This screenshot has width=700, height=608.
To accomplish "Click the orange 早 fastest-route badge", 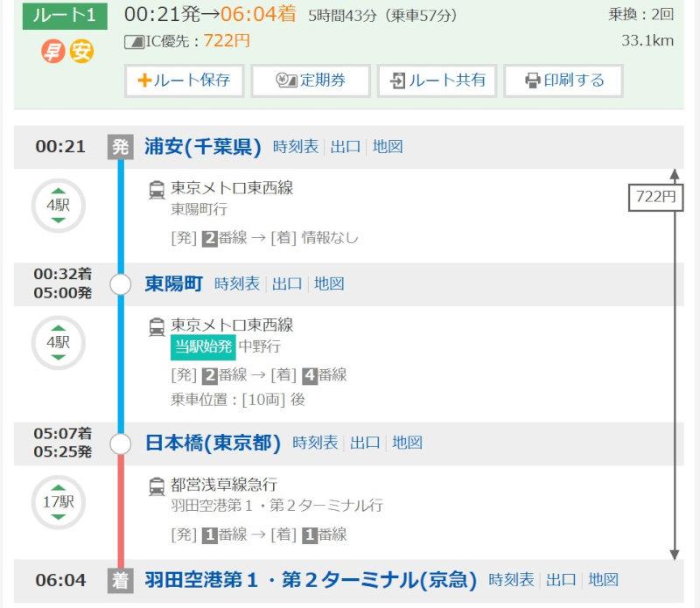I will (53, 52).
